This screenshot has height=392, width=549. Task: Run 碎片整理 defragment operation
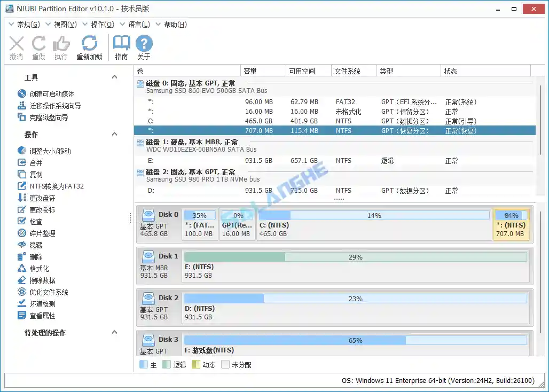pos(36,233)
